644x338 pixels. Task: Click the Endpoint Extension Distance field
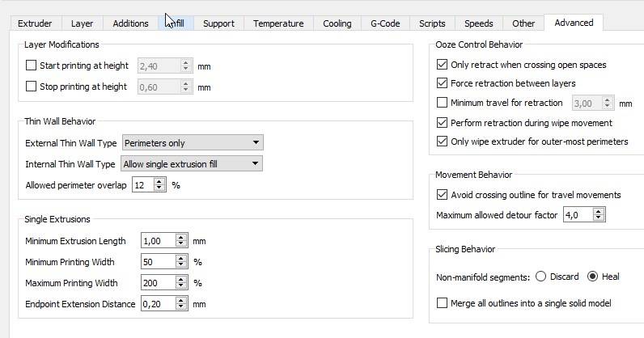point(157,304)
